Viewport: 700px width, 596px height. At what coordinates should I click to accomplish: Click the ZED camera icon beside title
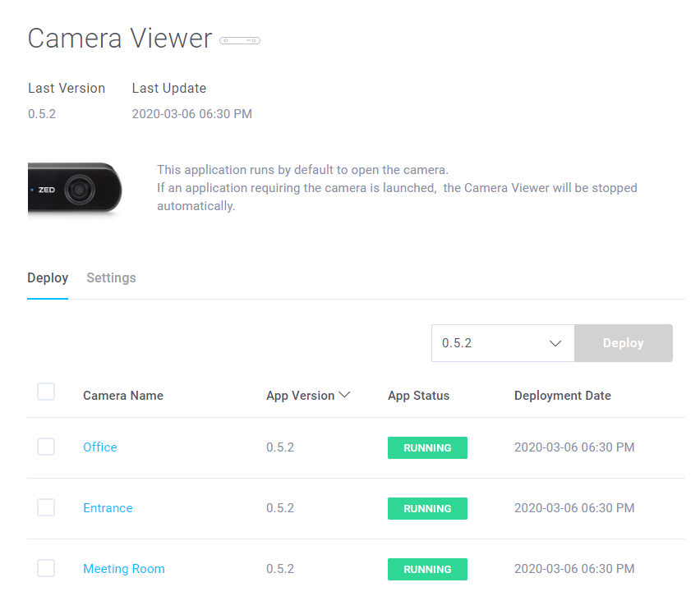[x=240, y=40]
